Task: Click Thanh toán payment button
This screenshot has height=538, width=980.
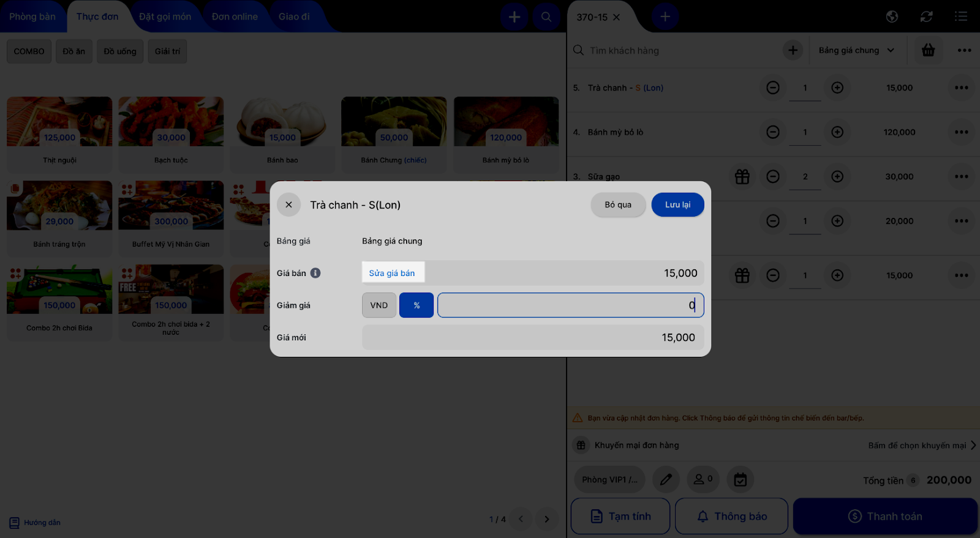Action: [885, 516]
